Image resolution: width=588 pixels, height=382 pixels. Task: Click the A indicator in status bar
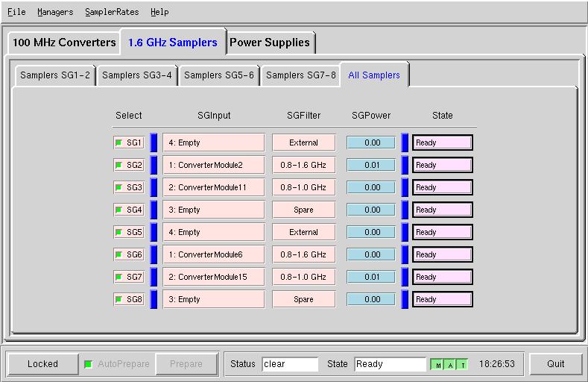[450, 365]
